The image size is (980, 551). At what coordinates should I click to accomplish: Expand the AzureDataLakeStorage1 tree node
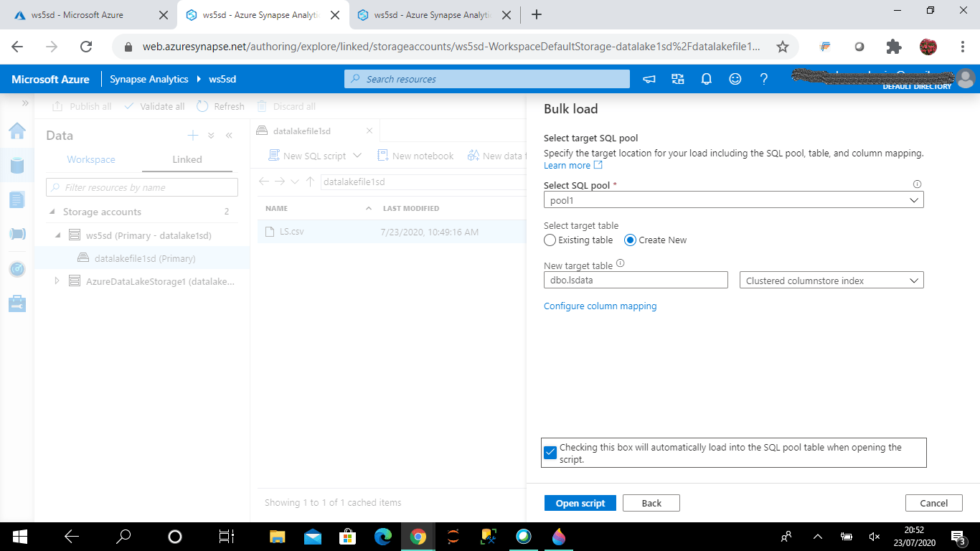(x=57, y=281)
